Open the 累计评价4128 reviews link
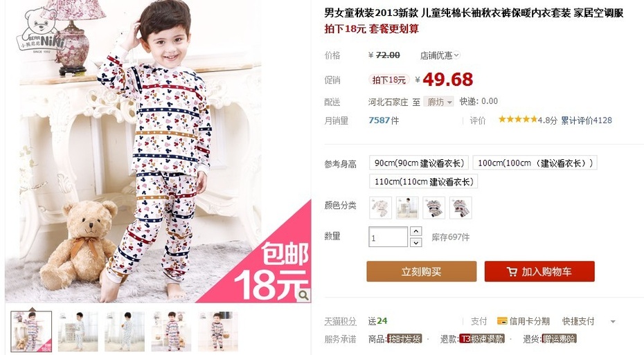The height and width of the screenshot is (355, 644). click(587, 120)
